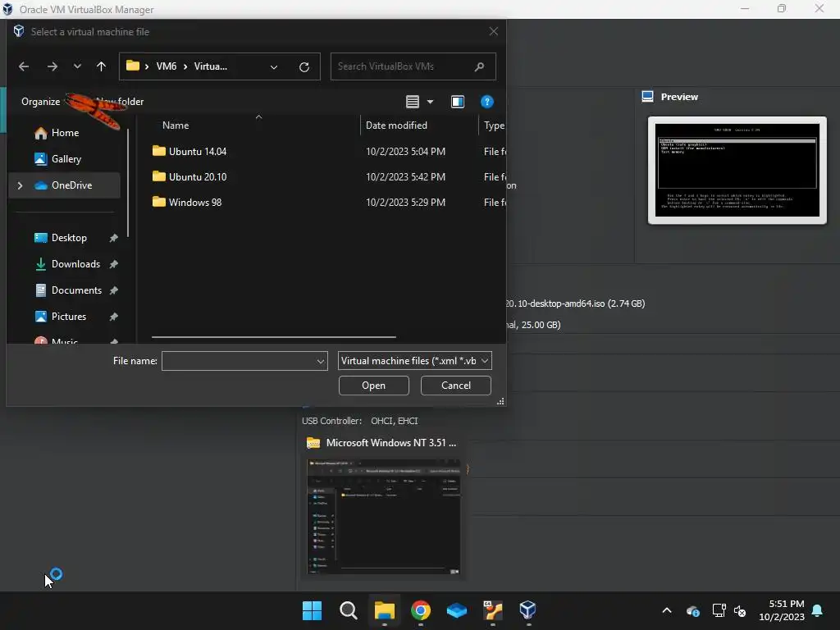Screen dimensions: 840x630
Task: Close the Select a virtual machine file dialog
Action: coord(494,32)
